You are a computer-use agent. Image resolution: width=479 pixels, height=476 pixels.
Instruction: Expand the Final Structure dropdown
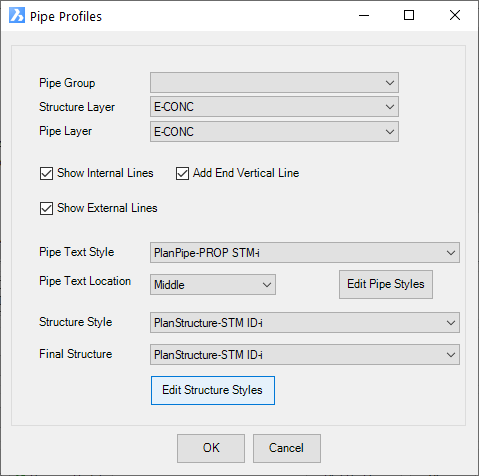click(305, 355)
